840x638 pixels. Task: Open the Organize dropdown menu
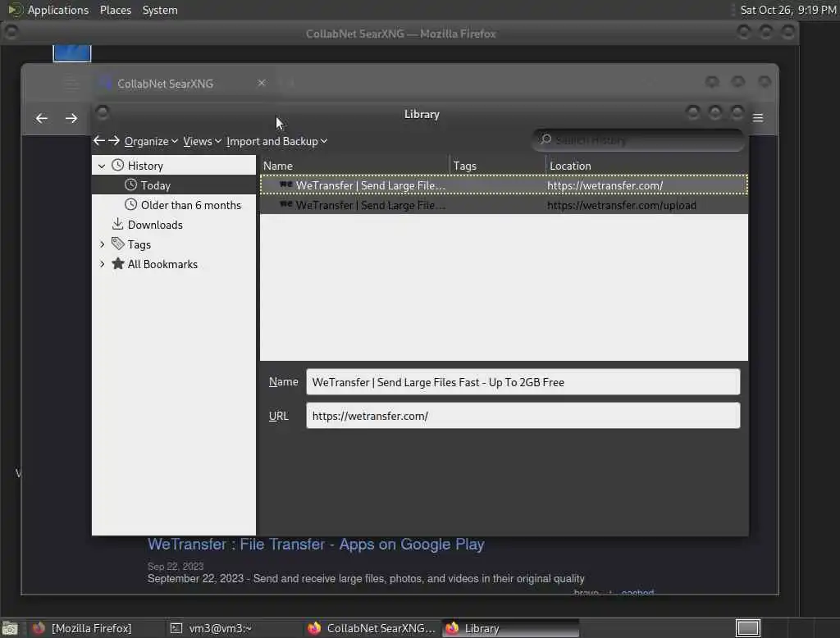[x=151, y=141]
